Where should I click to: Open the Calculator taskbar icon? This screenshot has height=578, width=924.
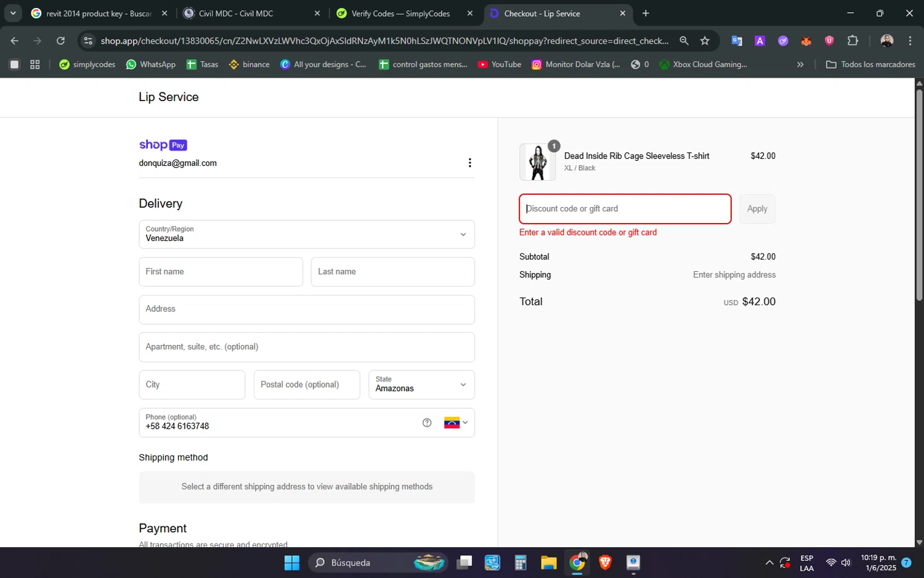pos(521,563)
